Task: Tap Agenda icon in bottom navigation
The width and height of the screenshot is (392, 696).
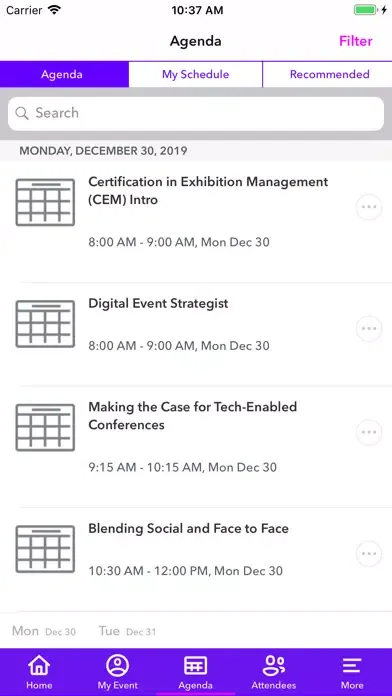Action: point(196,665)
